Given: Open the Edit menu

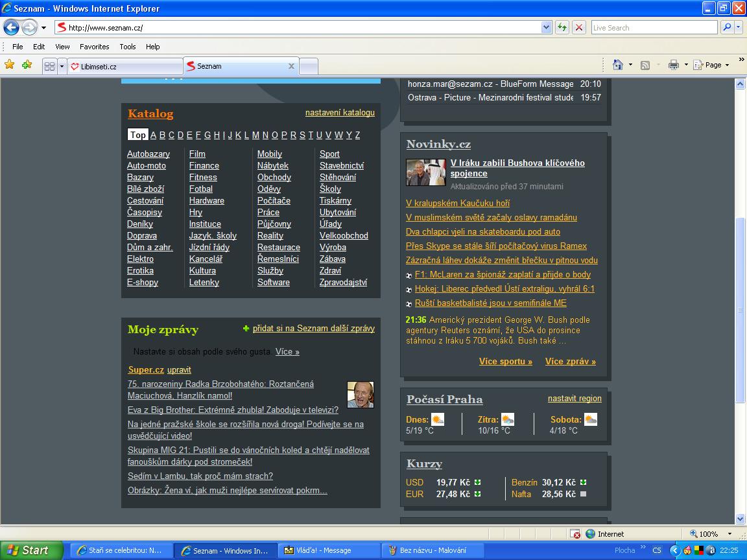Looking at the screenshot, I should (39, 47).
